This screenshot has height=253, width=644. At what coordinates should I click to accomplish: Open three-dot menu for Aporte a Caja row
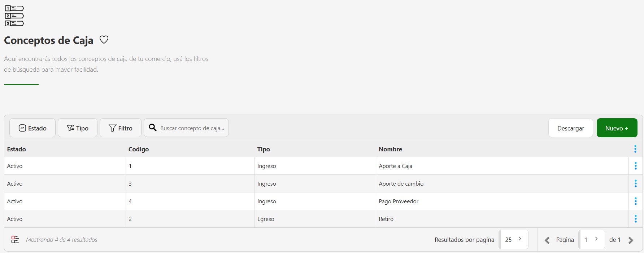click(635, 166)
